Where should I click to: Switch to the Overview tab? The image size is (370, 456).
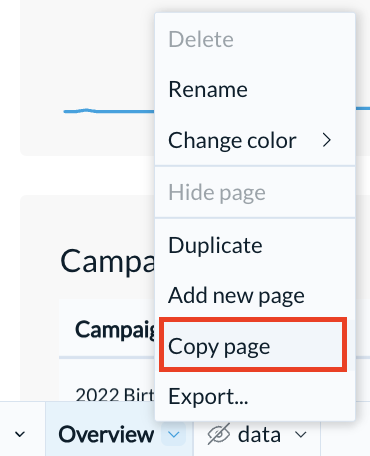coord(106,434)
